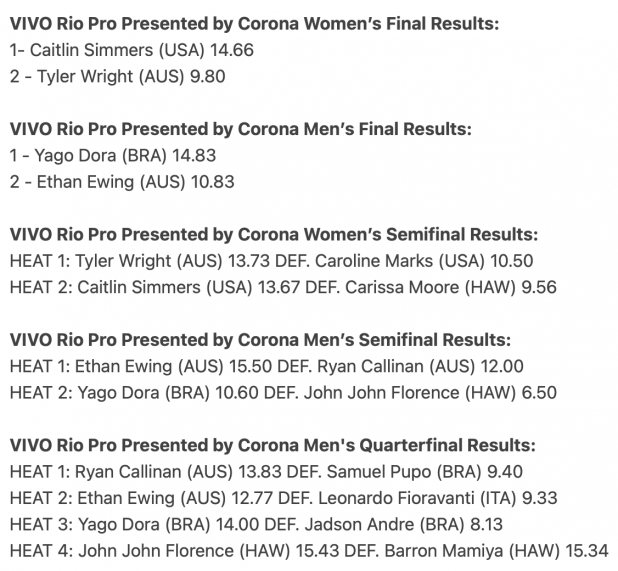This screenshot has height=571, width=618.
Task: Click the Men's Final Results heading
Action: click(240, 129)
